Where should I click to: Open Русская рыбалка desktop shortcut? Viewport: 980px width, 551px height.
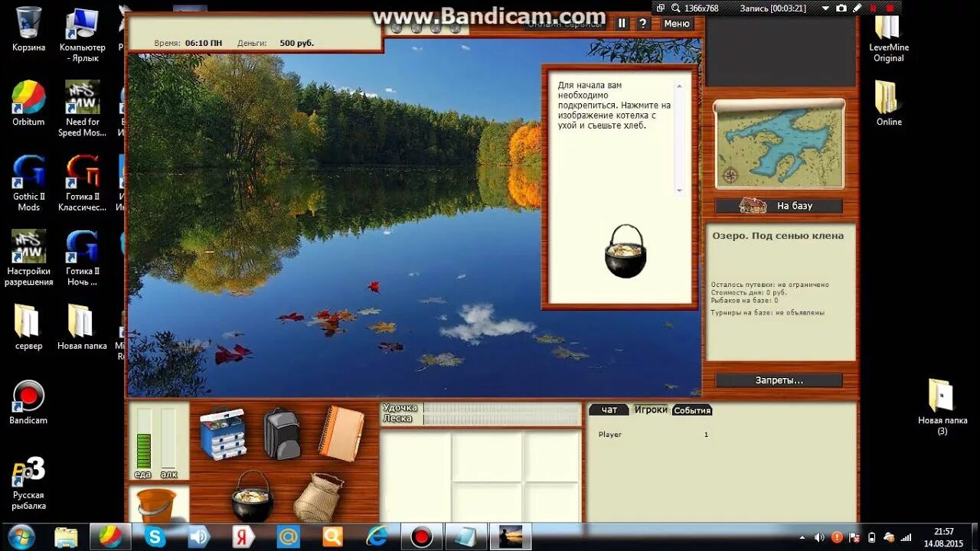pos(28,483)
